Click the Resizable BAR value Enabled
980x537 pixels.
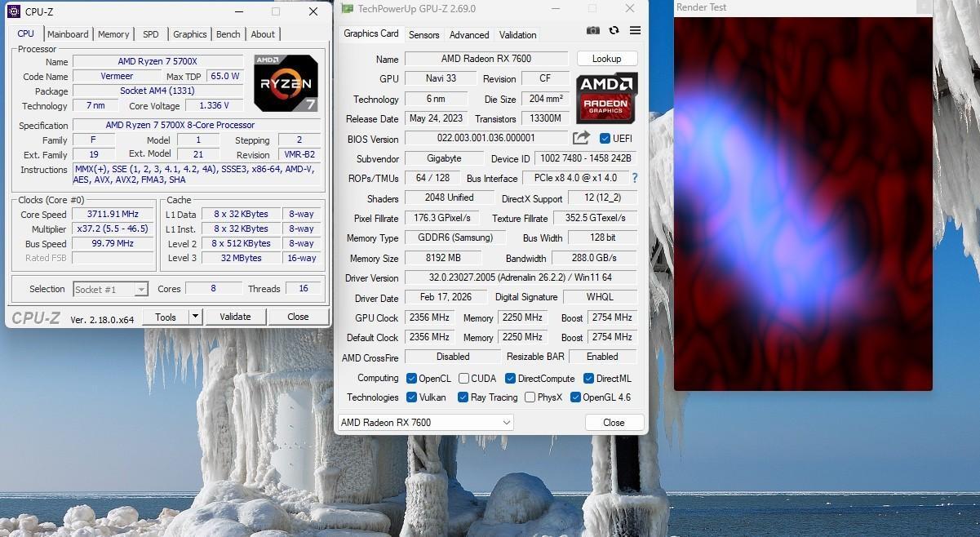602,357
